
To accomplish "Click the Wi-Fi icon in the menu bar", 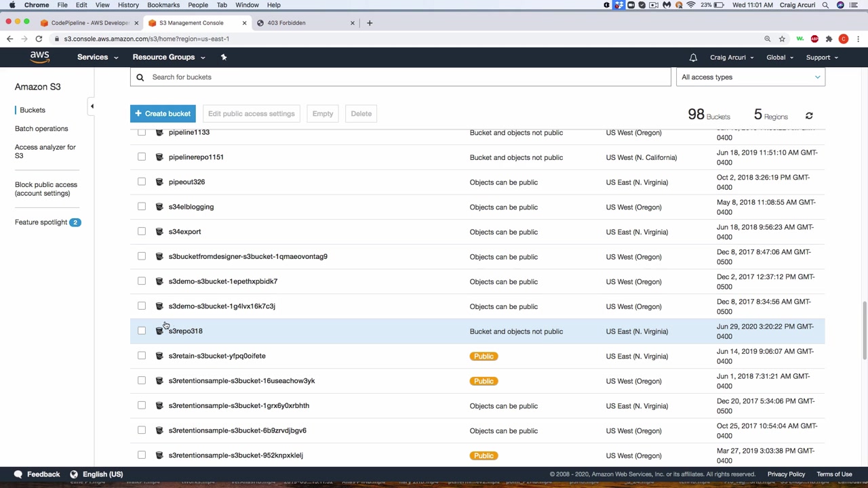I will (x=691, y=5).
